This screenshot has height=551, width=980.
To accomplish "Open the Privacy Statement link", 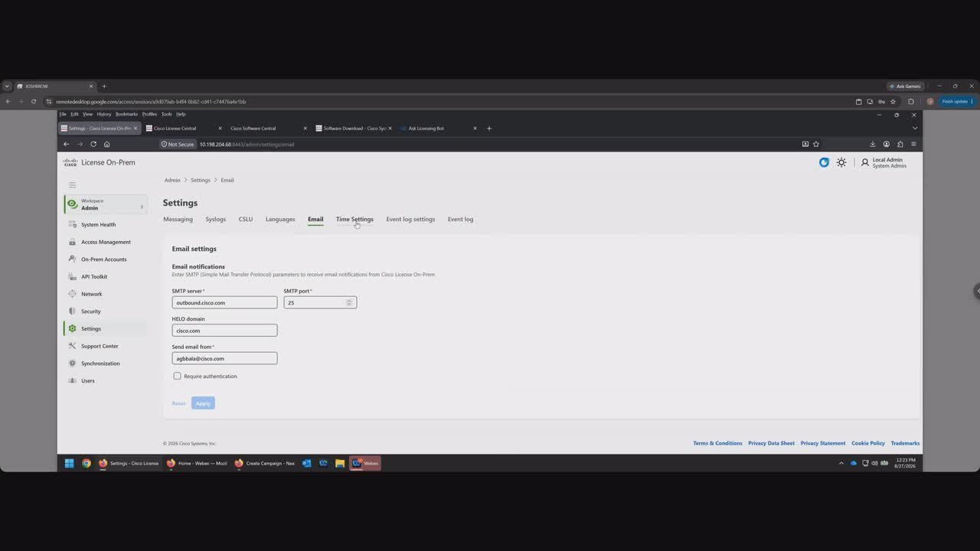I will [x=823, y=443].
